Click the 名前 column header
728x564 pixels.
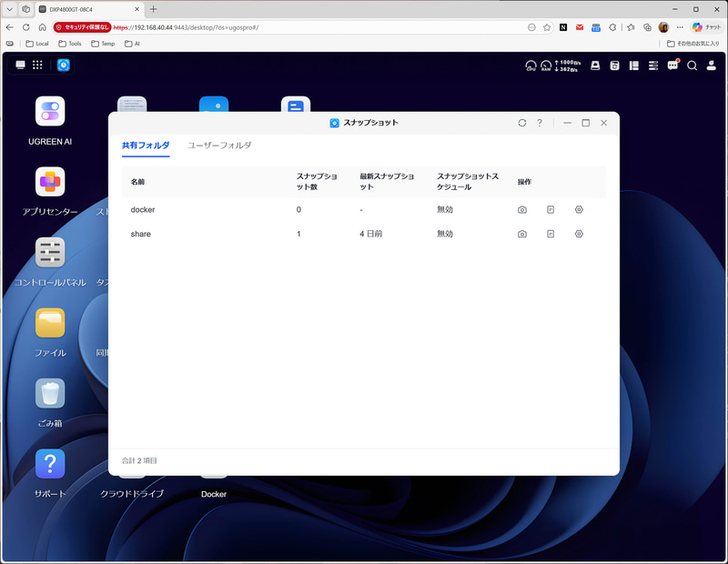[x=138, y=182]
